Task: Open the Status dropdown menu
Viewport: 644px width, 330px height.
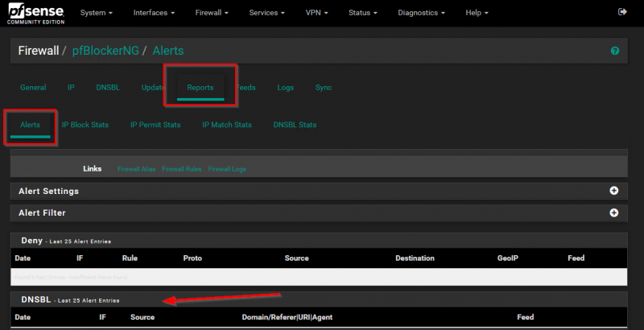Action: [363, 13]
